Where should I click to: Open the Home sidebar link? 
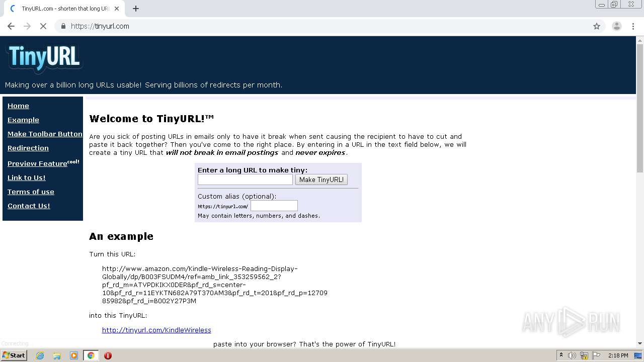tap(18, 106)
